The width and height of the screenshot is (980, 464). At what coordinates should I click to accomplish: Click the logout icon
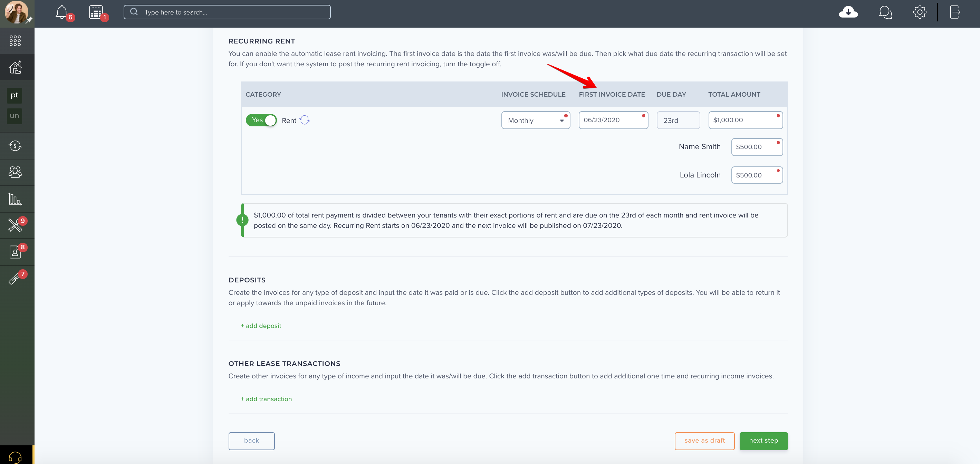[955, 12]
